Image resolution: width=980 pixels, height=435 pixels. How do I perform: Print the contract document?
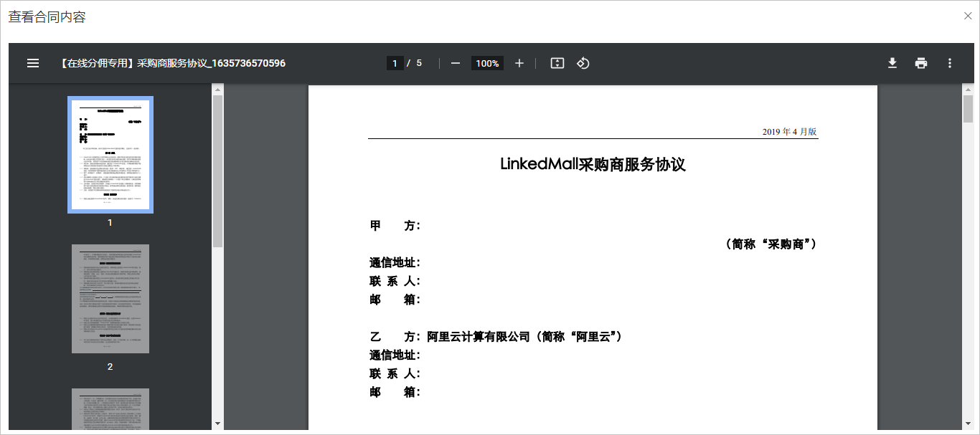point(921,63)
